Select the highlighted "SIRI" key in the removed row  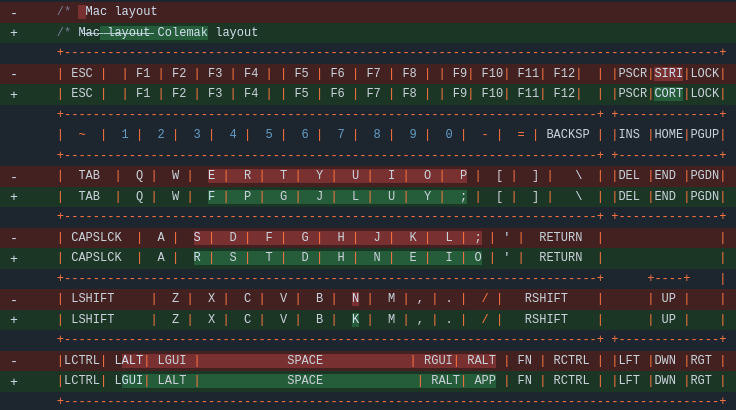pos(668,73)
